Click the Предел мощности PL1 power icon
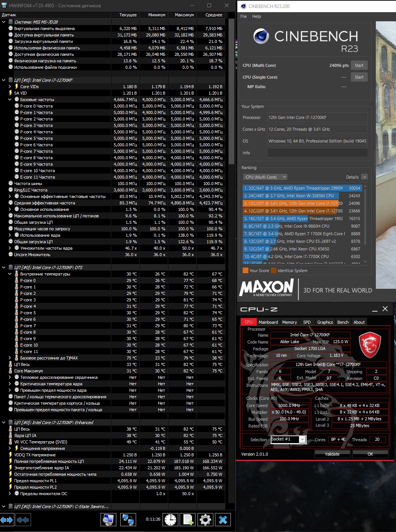Screen dimensions: 396x532 click(11, 481)
